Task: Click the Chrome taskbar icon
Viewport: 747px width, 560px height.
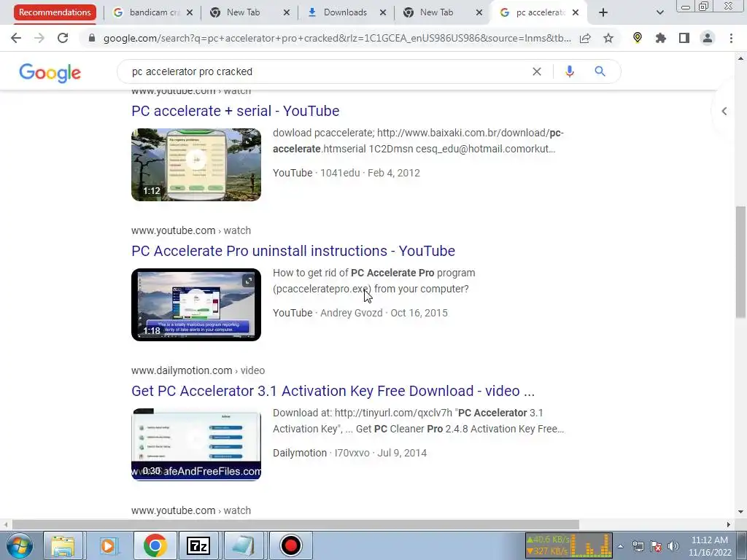Action: click(155, 545)
